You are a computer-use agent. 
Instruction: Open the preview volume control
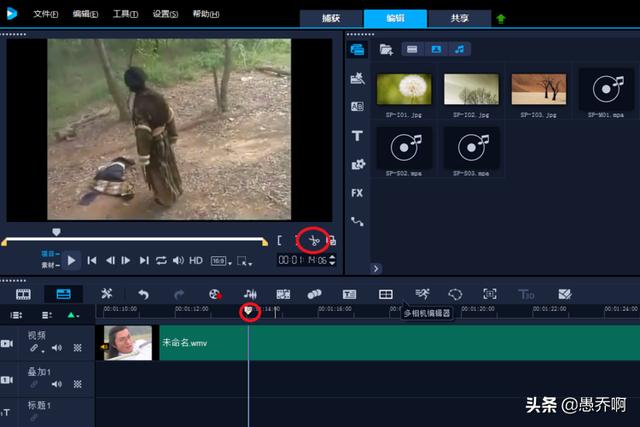(178, 260)
